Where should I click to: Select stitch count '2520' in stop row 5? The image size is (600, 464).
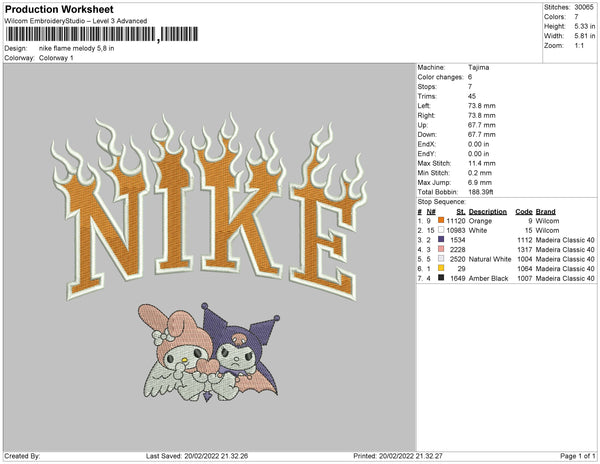pyautogui.click(x=458, y=259)
